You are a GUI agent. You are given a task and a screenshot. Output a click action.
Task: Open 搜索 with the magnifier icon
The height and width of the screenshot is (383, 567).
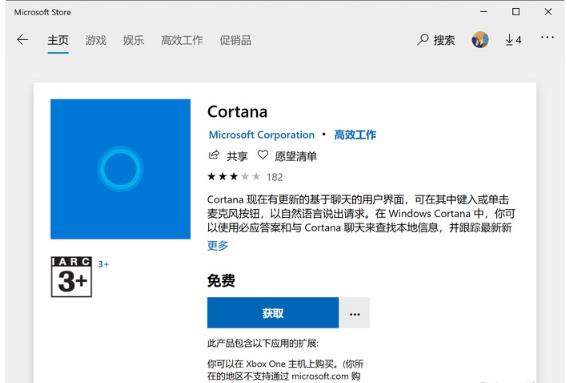(436, 40)
